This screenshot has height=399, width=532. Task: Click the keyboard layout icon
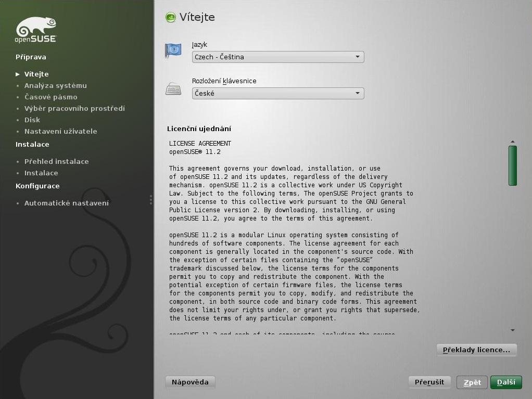[x=173, y=89]
